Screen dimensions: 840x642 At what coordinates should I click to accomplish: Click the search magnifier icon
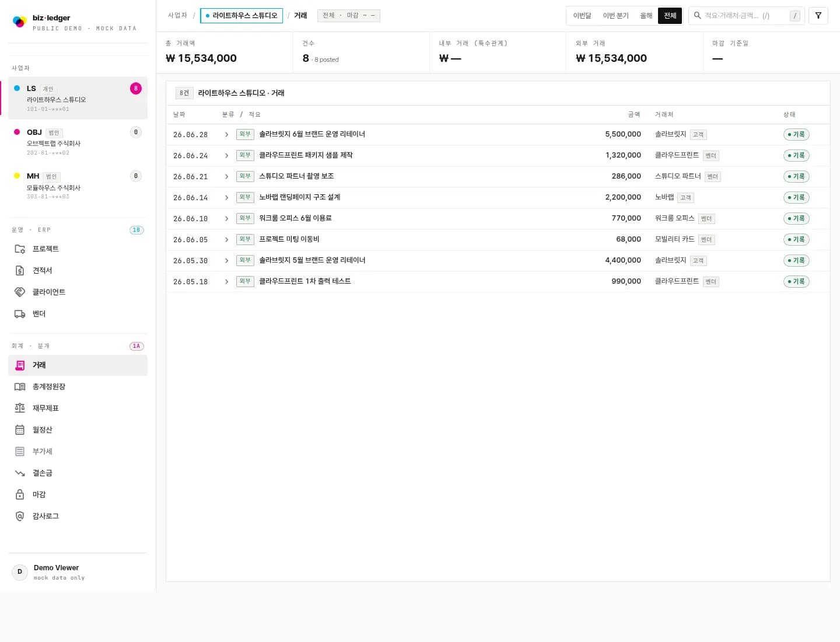697,15
